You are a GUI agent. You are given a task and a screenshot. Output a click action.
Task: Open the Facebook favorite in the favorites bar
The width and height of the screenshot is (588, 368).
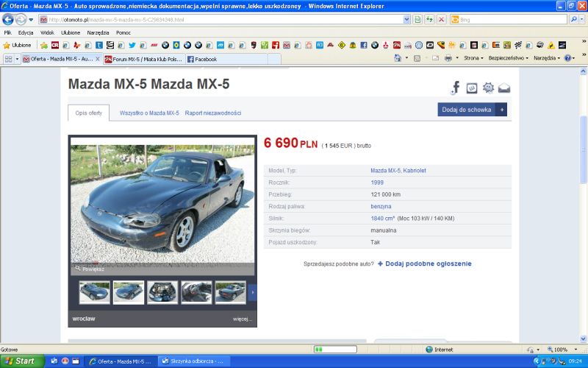coord(363,46)
